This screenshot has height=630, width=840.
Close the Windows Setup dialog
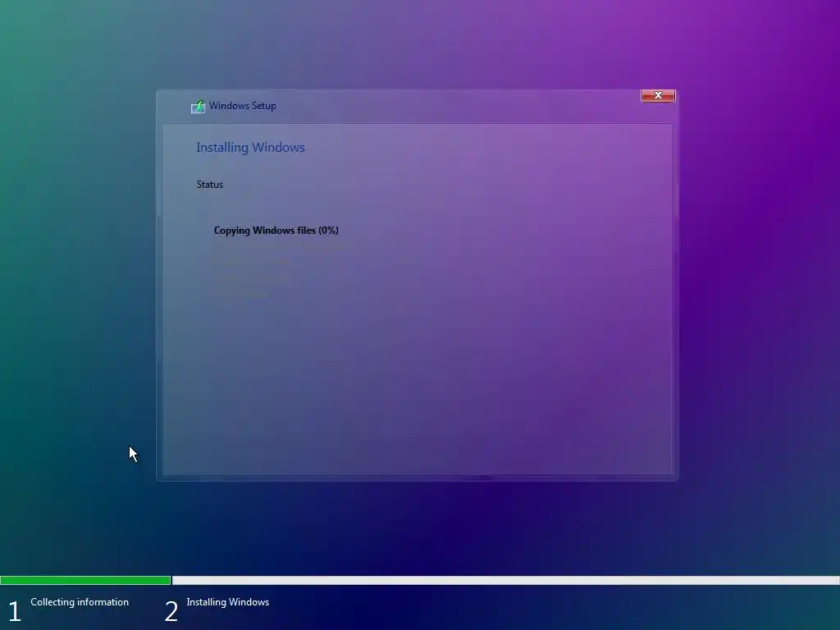[658, 95]
